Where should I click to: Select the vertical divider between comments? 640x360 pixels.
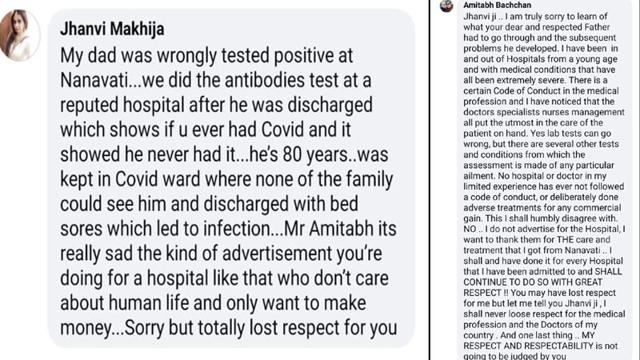pos(429,180)
